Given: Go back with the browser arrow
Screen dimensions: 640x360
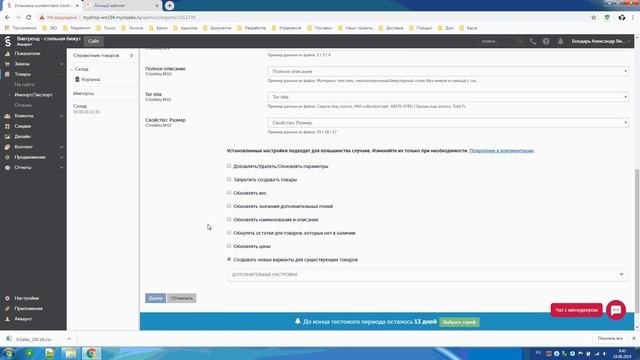Looking at the screenshot, I should [7, 18].
